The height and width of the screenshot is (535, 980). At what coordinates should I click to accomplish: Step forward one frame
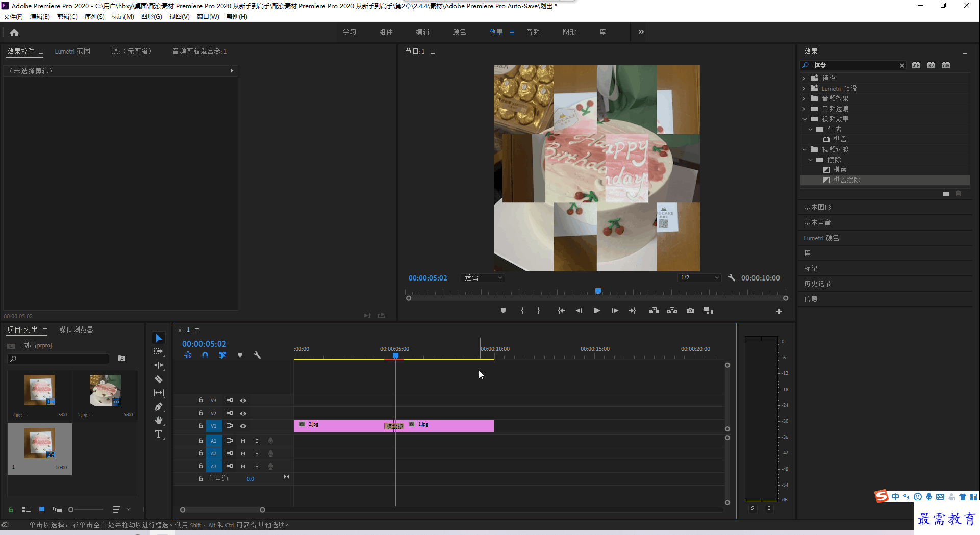(615, 311)
